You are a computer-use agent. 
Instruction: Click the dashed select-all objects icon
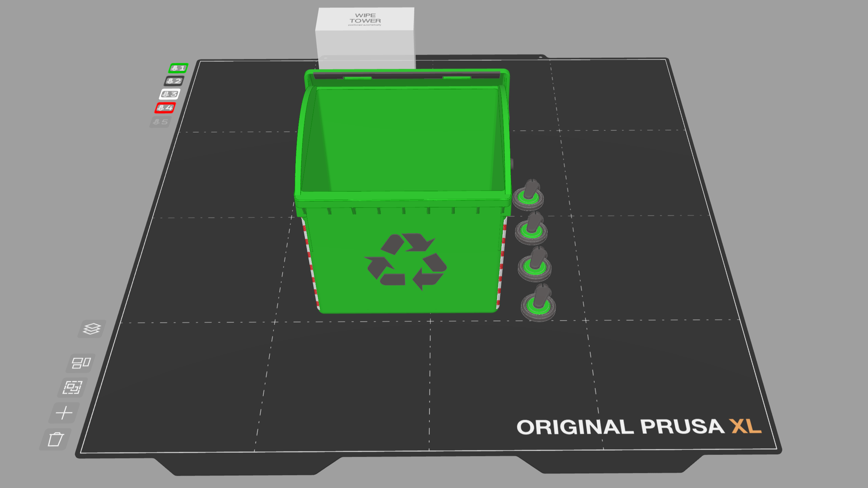click(x=72, y=387)
